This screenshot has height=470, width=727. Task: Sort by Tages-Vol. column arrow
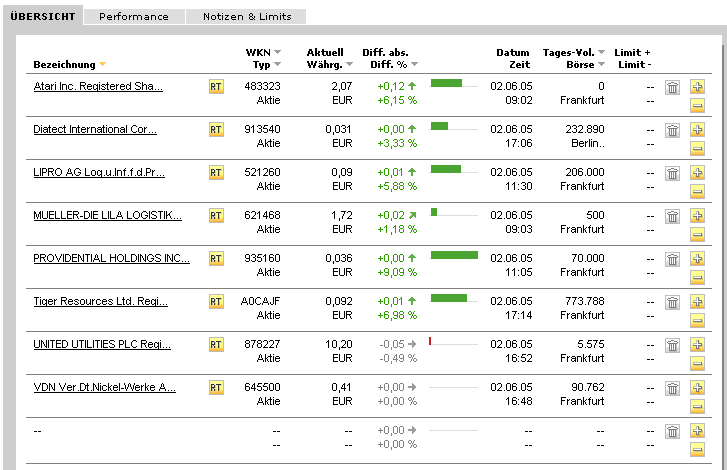tap(601, 52)
